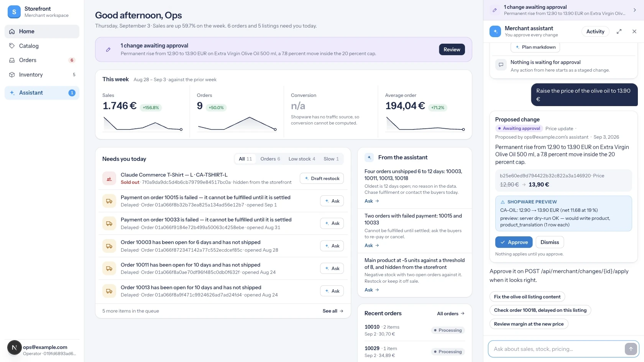Open Home in the sidebar
Image resolution: width=644 pixels, height=362 pixels.
(42, 31)
